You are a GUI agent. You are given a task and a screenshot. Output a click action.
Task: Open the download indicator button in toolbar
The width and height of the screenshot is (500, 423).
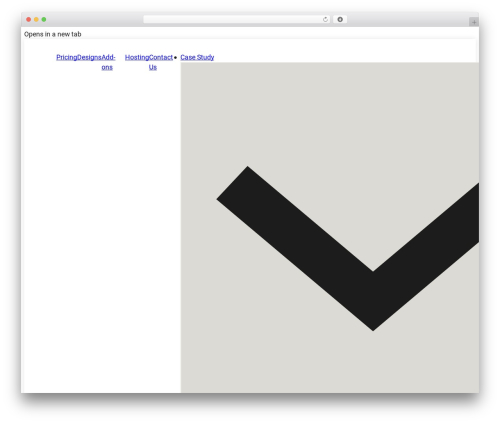(x=340, y=20)
